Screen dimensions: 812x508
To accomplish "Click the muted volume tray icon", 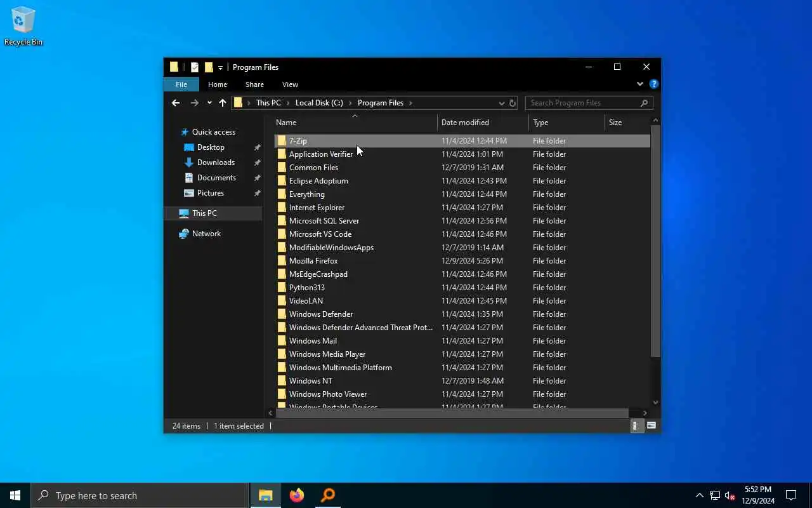I will (x=730, y=495).
